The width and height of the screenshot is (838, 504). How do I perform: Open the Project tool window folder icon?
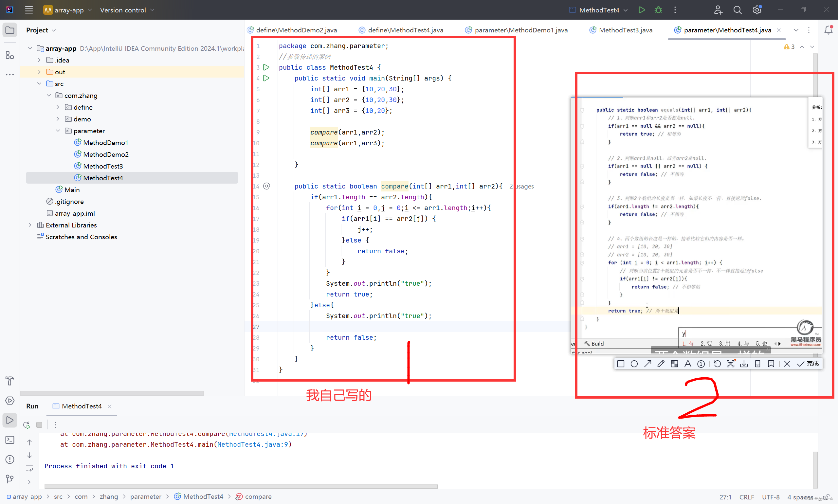click(10, 30)
